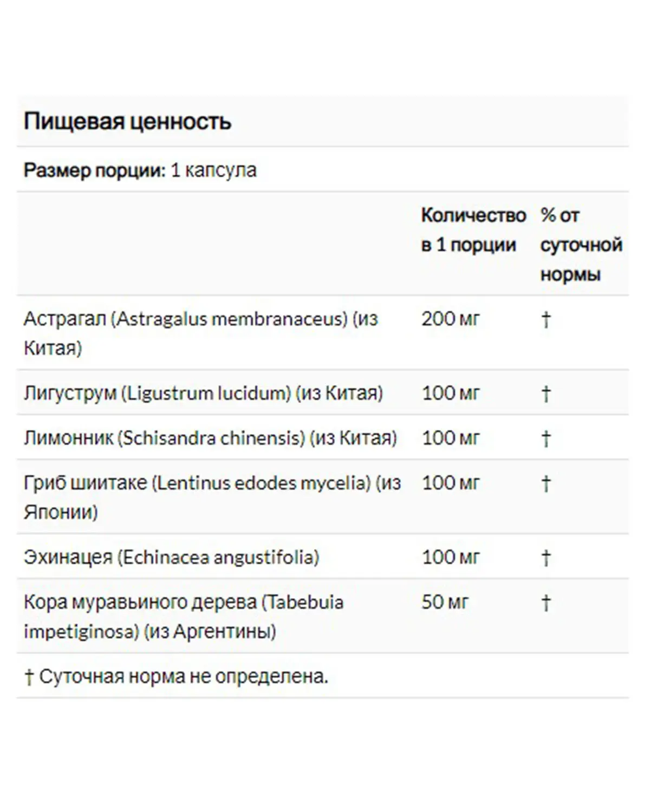This screenshot has width=650, height=812.
Task: Select the Эхинацея (Echinacea angustifolia) ingredient name
Action: [x=171, y=557]
